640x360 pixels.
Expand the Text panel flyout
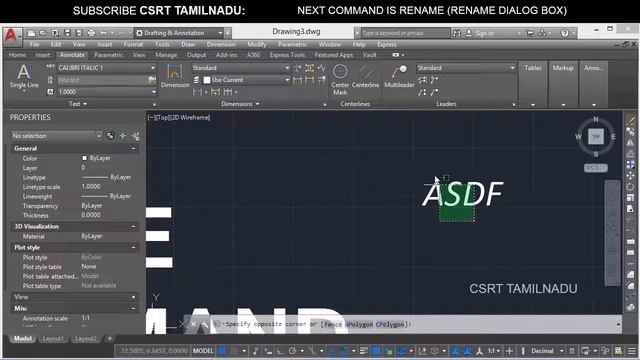78,104
